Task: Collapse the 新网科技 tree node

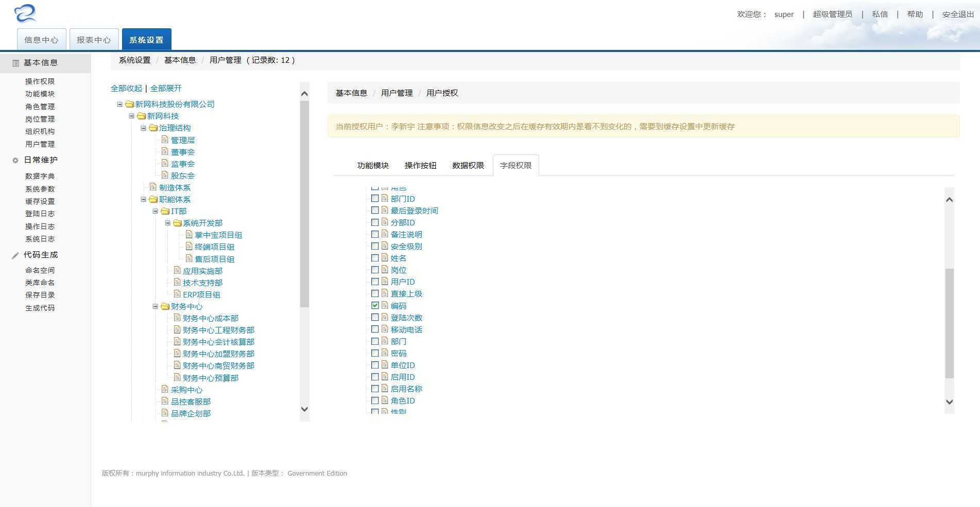Action: point(132,116)
